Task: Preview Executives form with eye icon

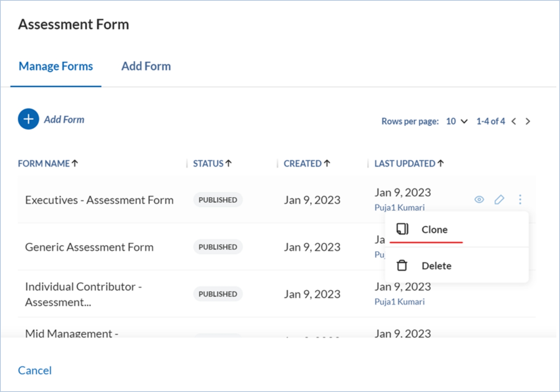Action: 479,199
